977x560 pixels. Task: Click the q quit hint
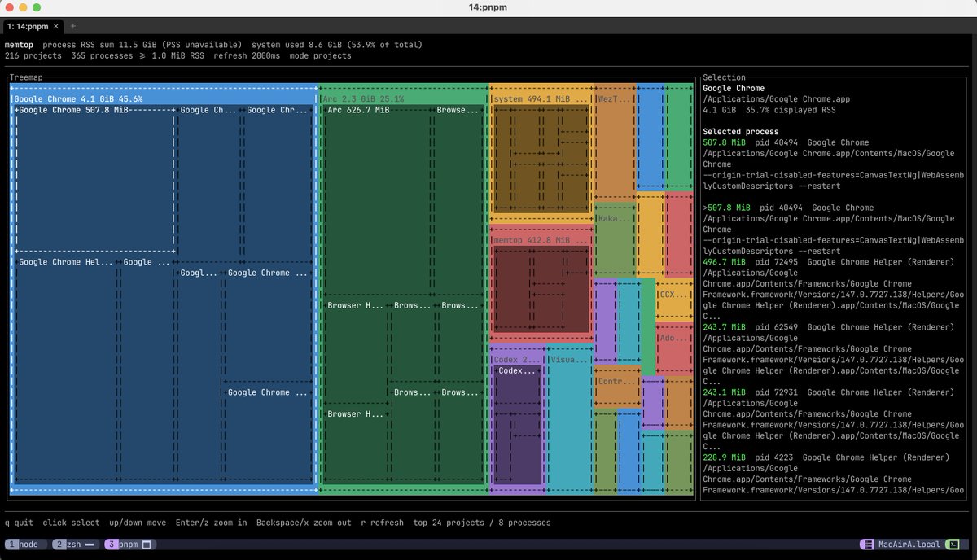click(20, 523)
